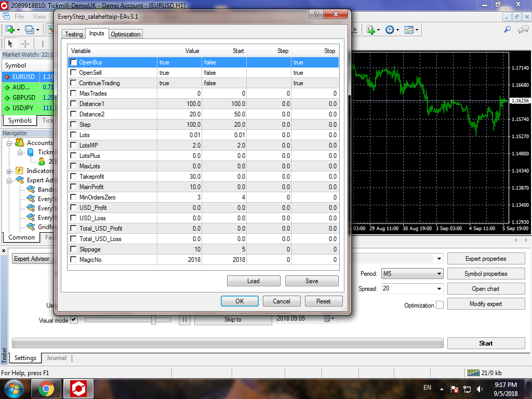Click the Accounts folder icon in Navigator

tap(20, 142)
